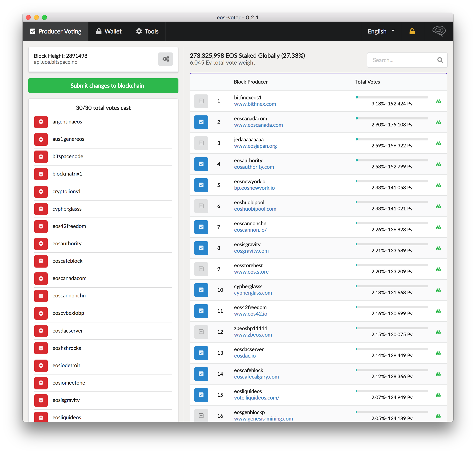Viewport: 476px width, 454px height.
Task: Open www.bitfinex.com link
Action: (255, 104)
